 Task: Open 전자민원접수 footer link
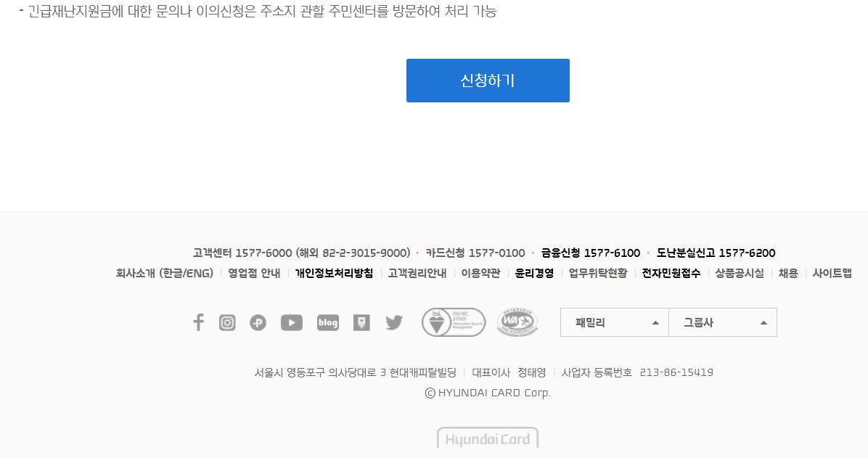click(671, 273)
